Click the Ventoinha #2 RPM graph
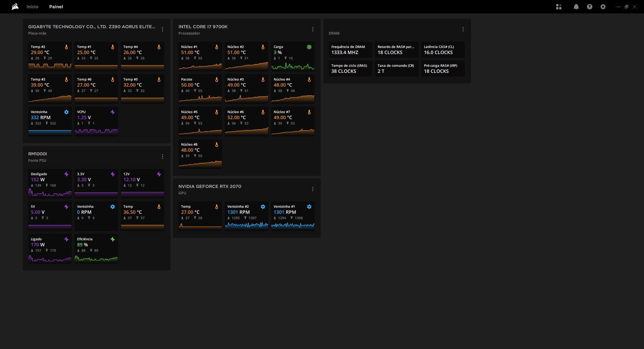Screen dimensions: 644x349 tap(247, 226)
